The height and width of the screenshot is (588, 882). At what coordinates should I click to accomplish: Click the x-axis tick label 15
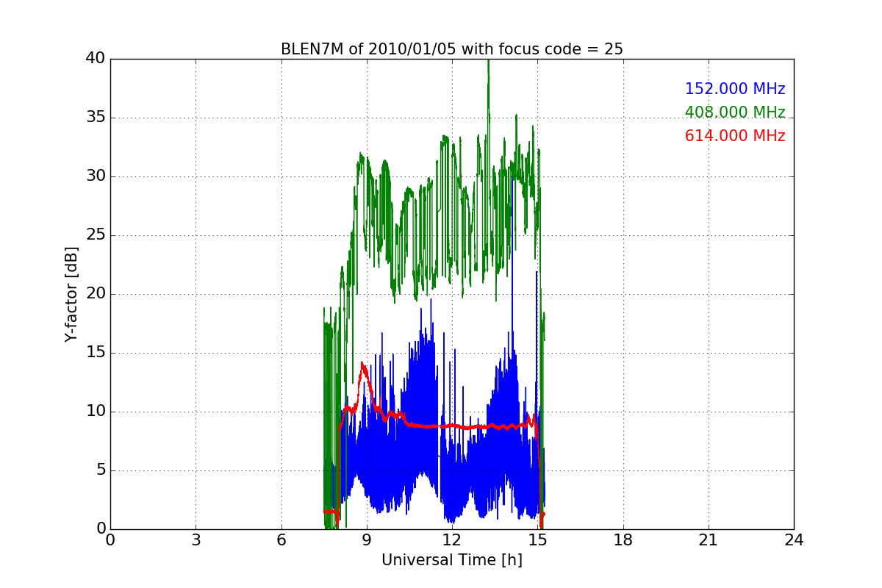click(x=537, y=540)
